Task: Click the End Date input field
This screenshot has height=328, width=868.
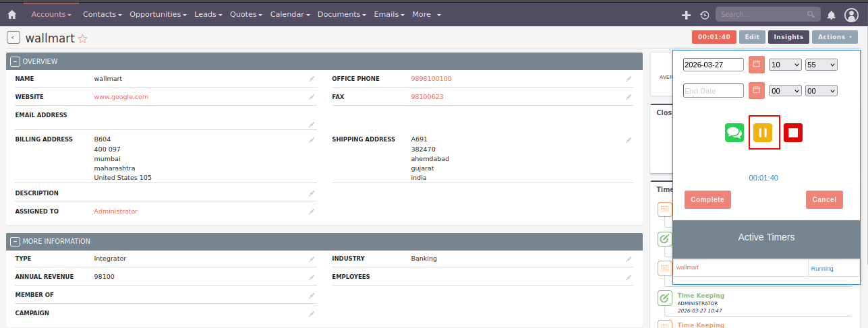Action: pyautogui.click(x=713, y=90)
